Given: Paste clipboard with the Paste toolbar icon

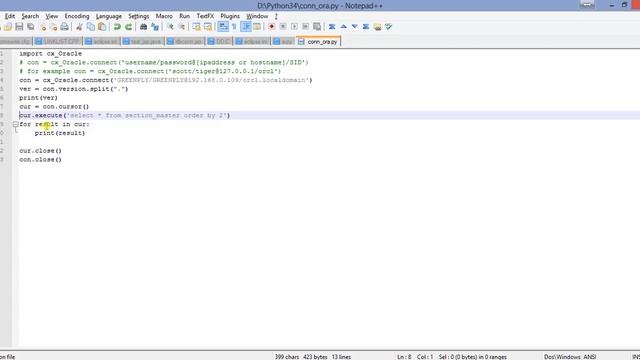Looking at the screenshot, I should coord(102,27).
